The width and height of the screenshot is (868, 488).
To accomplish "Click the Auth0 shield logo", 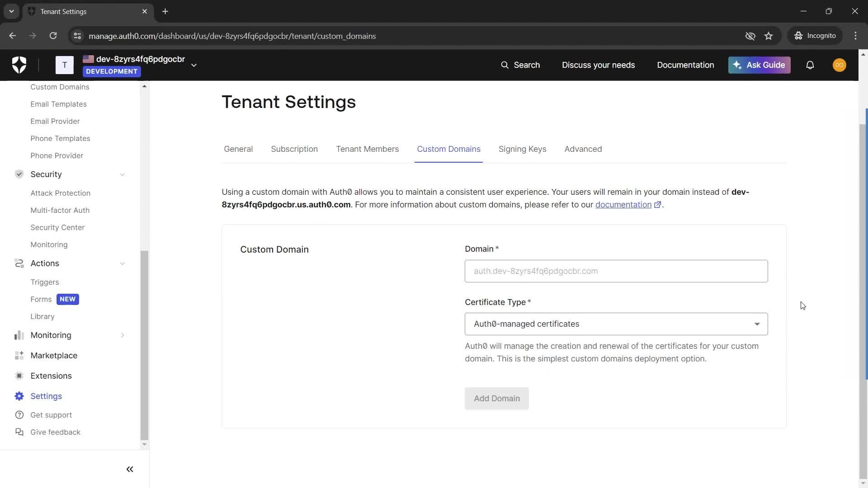I will pos(19,65).
